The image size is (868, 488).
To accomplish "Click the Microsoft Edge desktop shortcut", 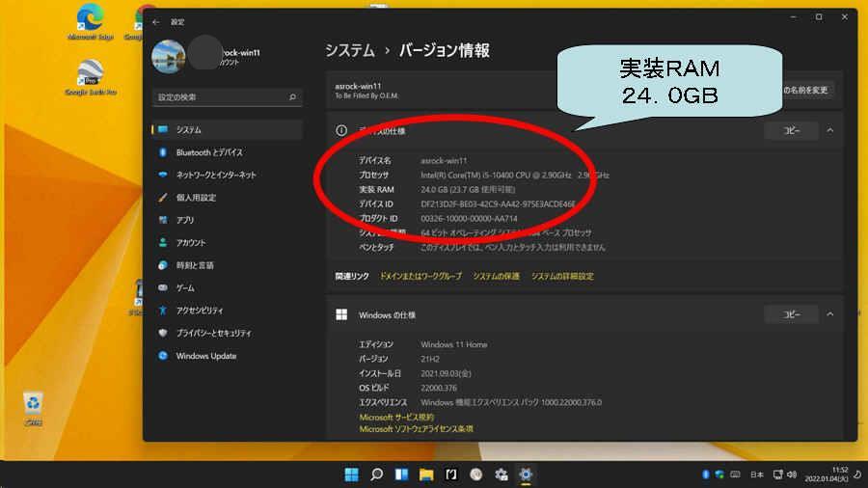I will coord(91,22).
